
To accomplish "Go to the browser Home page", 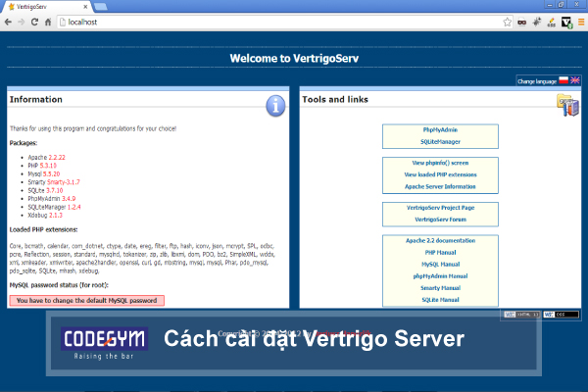I will 48,23.
